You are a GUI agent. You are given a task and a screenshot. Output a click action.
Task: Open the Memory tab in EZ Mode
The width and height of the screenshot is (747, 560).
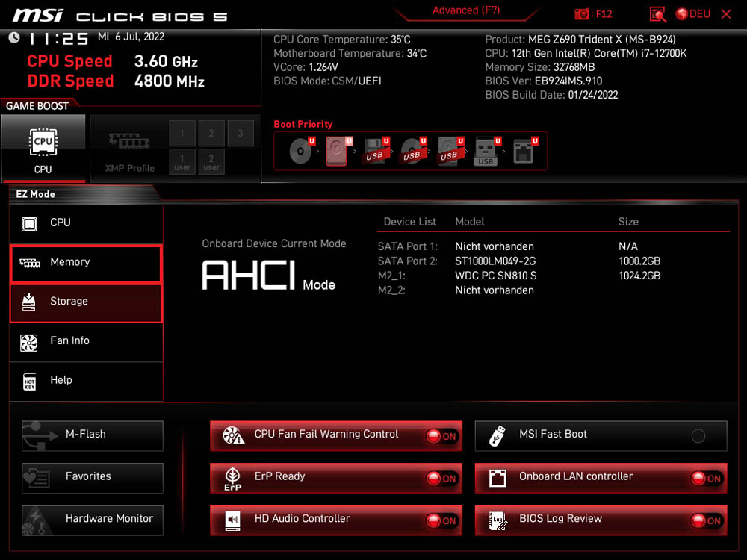(86, 263)
